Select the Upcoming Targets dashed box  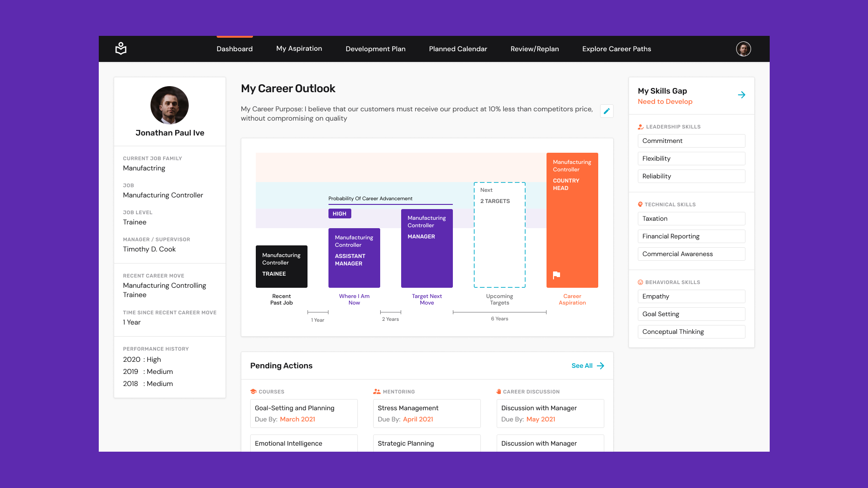[499, 234]
